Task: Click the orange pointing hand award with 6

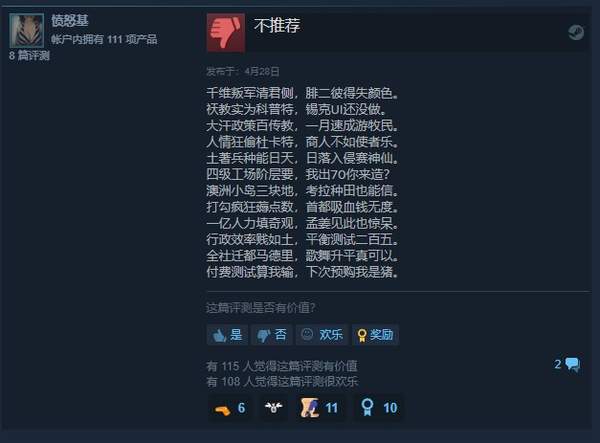Action: pyautogui.click(x=230, y=408)
